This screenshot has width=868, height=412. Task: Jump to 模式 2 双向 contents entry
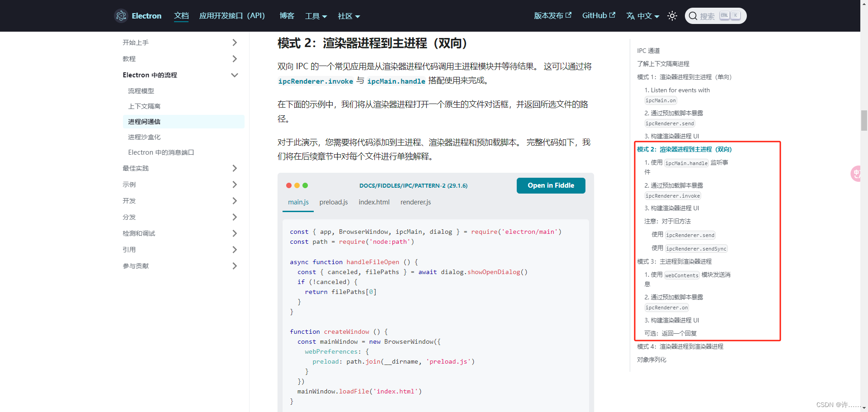(684, 149)
